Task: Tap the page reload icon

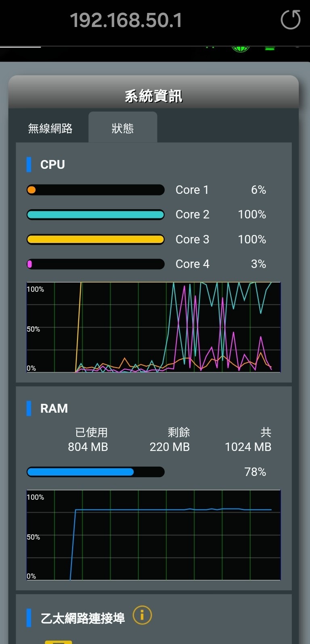Action: tap(290, 20)
